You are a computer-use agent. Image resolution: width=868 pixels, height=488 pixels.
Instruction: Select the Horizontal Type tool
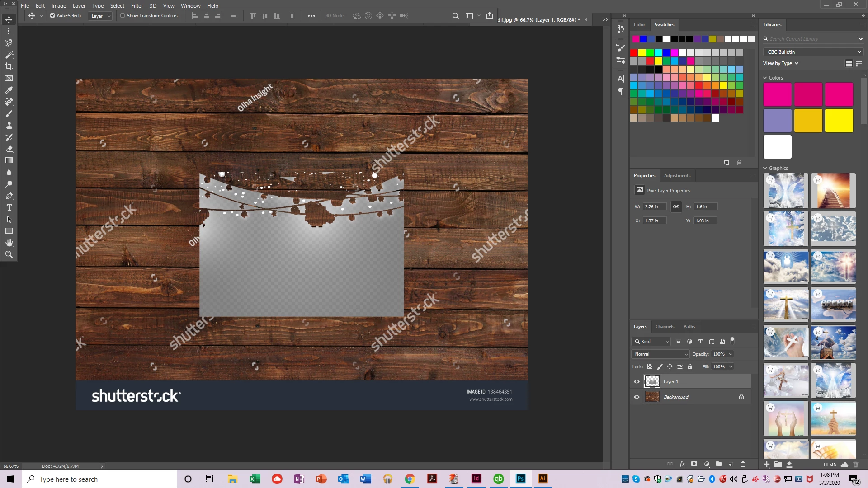9,207
